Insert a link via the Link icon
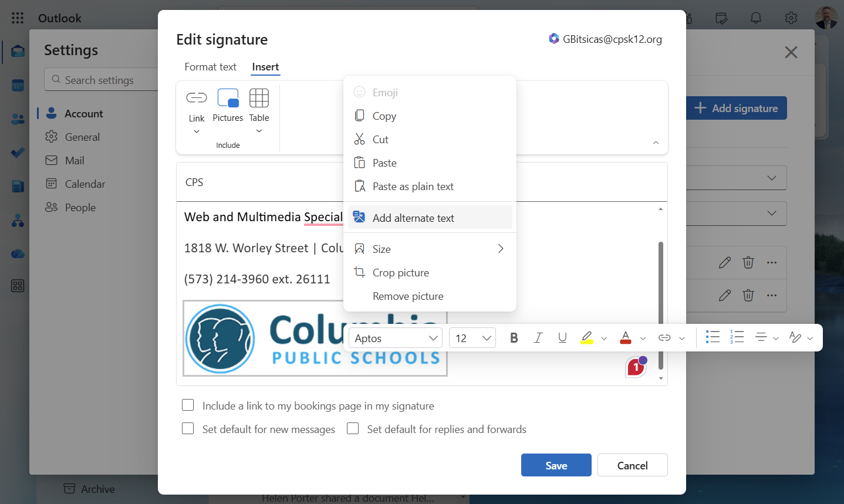The height and width of the screenshot is (504, 844). [x=197, y=97]
